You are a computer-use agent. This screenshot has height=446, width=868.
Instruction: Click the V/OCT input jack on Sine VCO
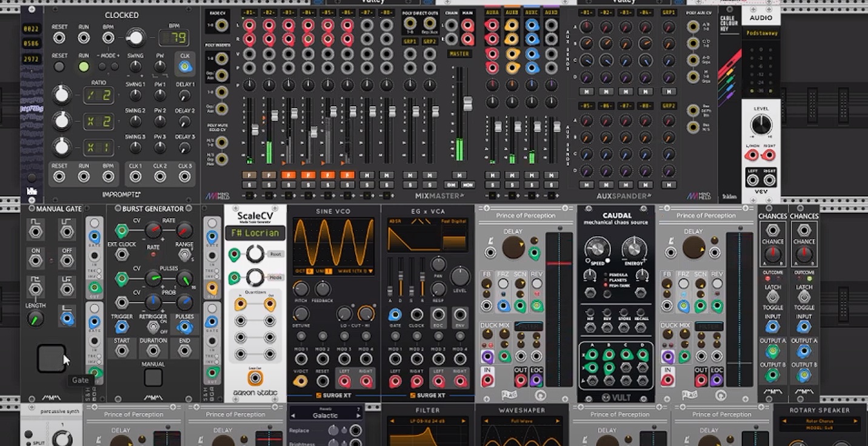pos(300,381)
